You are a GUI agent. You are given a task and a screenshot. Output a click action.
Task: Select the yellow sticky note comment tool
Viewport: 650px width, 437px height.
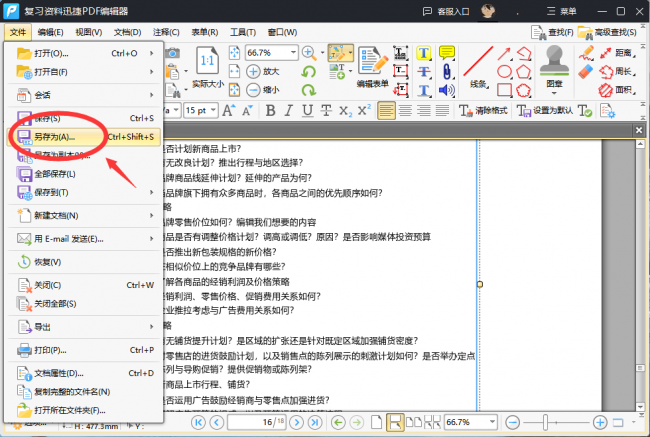coord(447,53)
